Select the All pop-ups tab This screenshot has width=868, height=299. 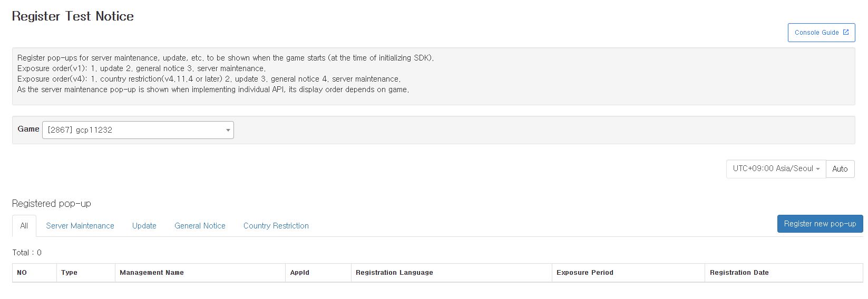[x=24, y=226]
